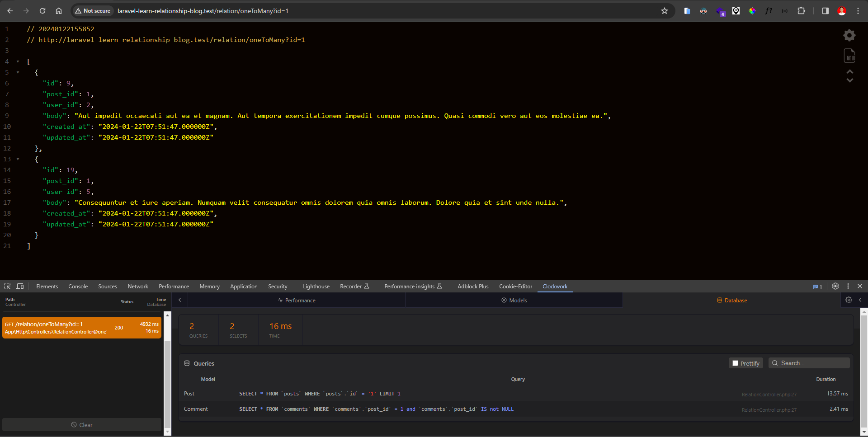This screenshot has height=437, width=868.
Task: Switch to the Network tab
Action: 138,287
